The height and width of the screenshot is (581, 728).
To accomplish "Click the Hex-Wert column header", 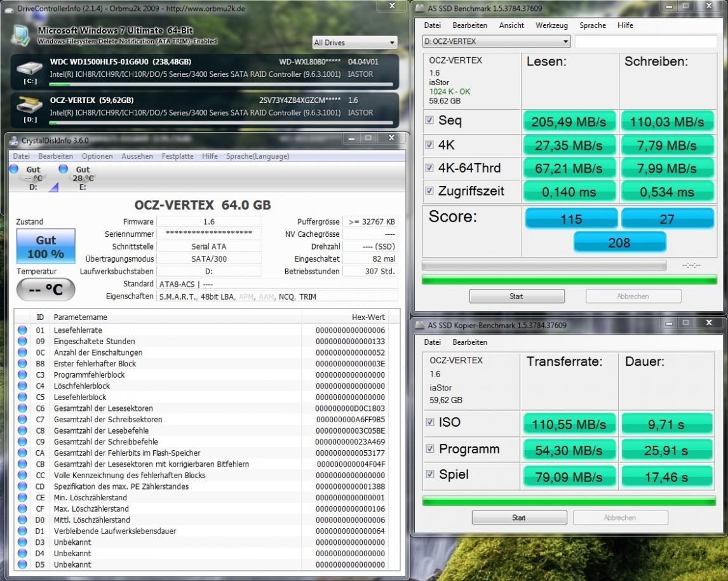I will [x=344, y=317].
